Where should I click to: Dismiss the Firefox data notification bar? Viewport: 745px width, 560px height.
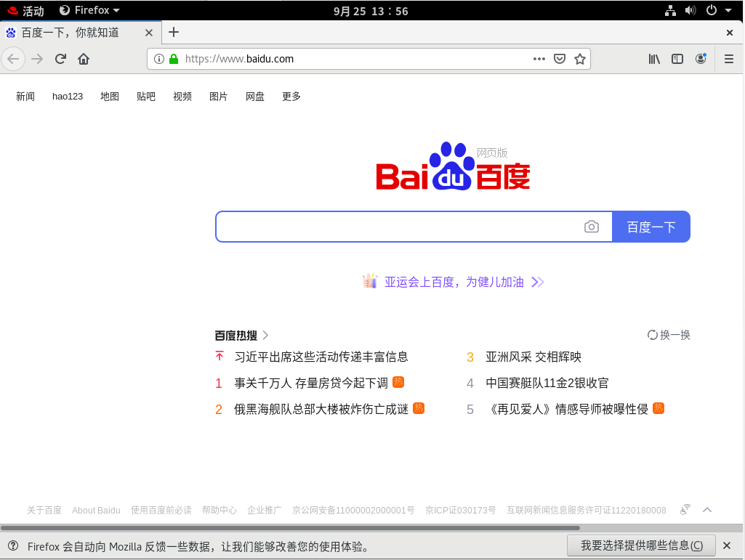[727, 545]
